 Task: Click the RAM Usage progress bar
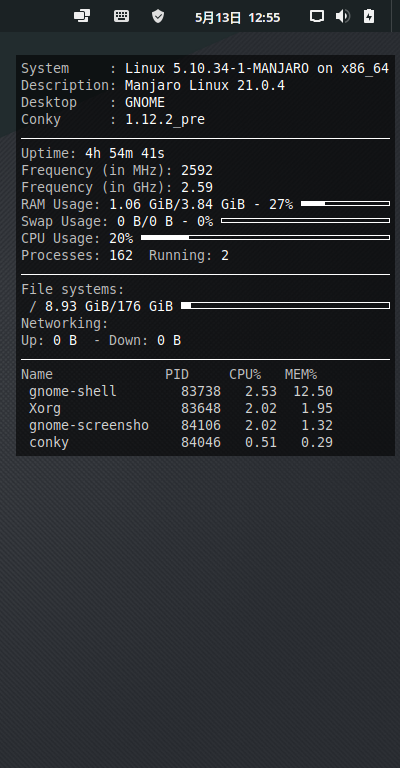point(345,203)
